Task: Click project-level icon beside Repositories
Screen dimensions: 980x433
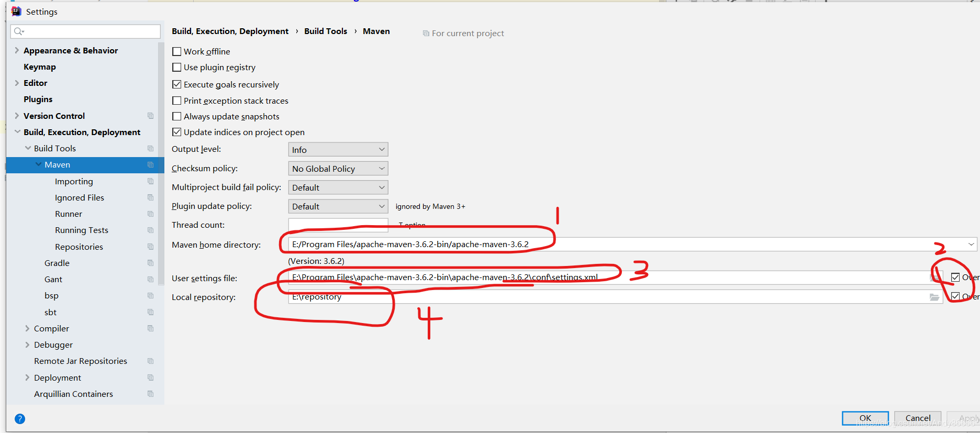Action: coord(151,247)
